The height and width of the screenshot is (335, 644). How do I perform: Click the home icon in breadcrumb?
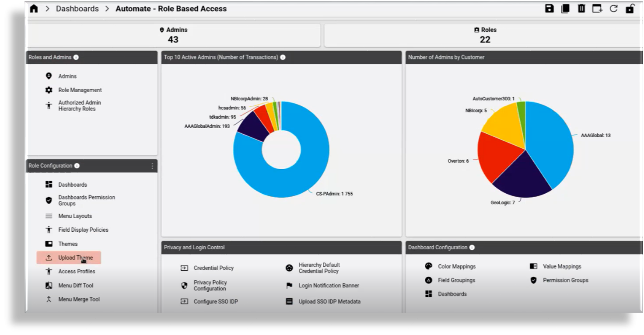click(x=34, y=9)
